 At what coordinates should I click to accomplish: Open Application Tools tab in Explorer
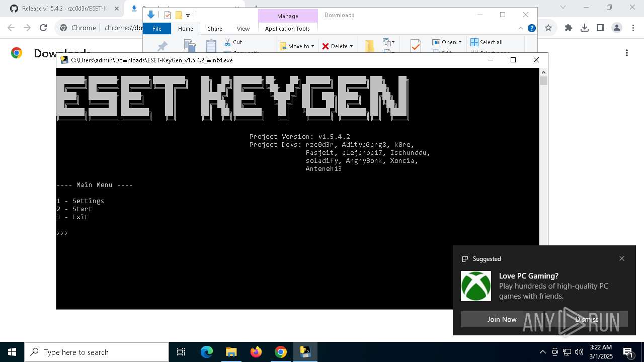click(287, 29)
